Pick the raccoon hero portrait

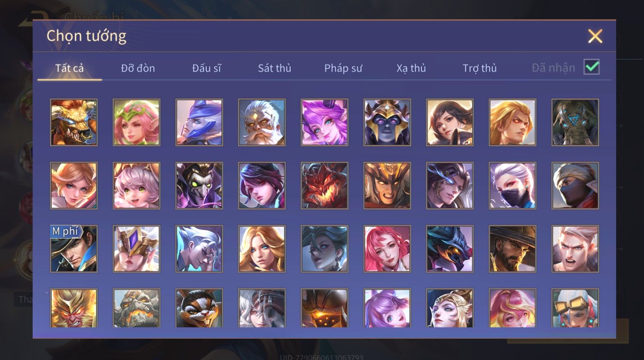click(199, 308)
